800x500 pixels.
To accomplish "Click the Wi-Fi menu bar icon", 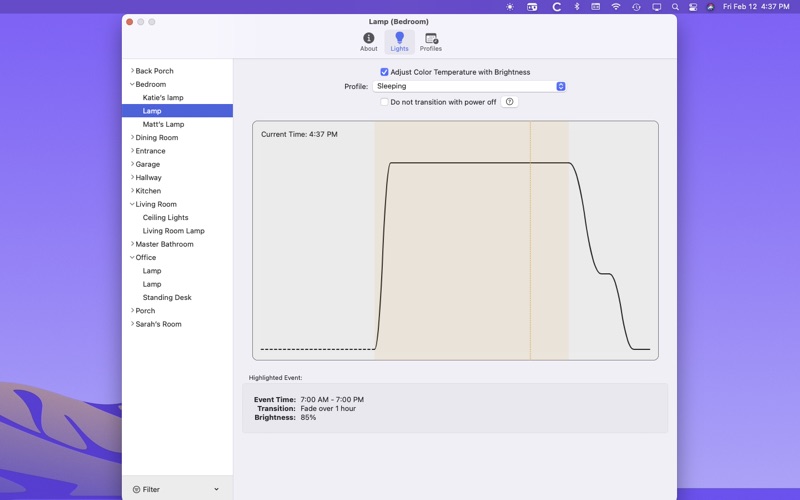I will click(x=616, y=7).
